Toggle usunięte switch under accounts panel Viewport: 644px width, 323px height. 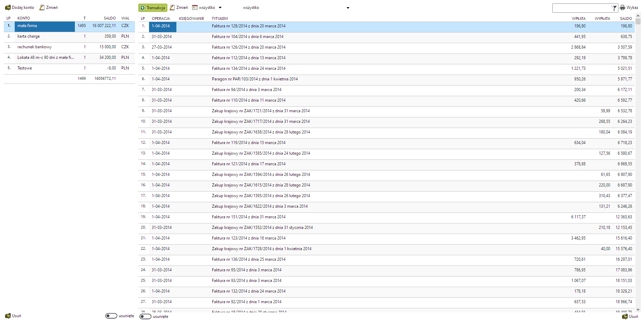(x=111, y=316)
